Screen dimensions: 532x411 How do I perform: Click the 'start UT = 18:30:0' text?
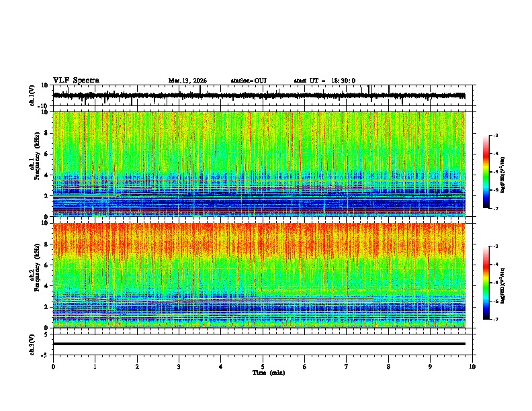[324, 81]
